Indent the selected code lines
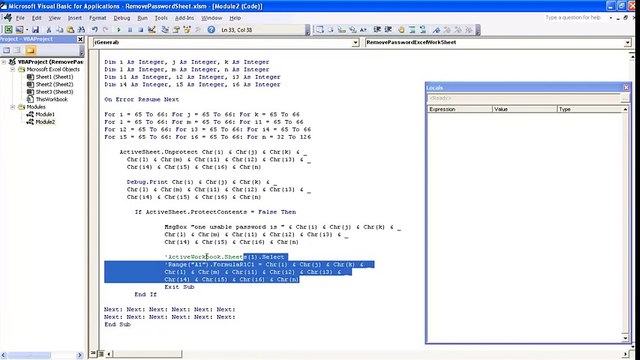 (x=377, y=29)
